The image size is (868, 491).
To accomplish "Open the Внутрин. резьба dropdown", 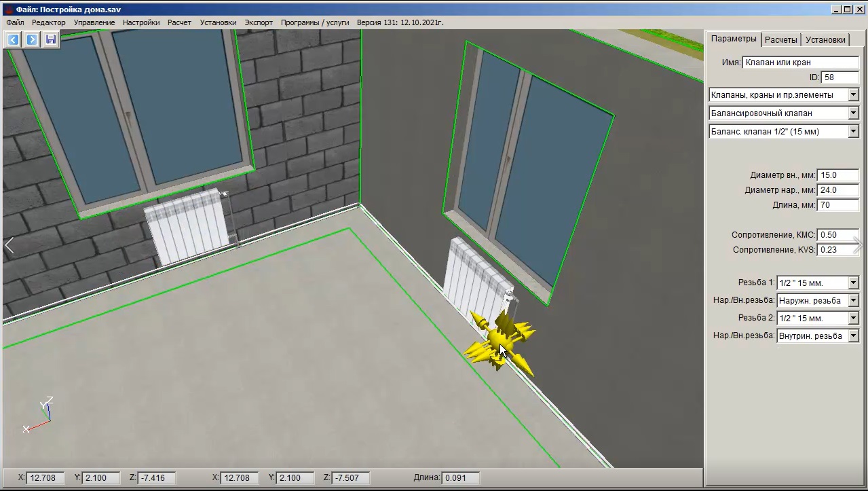I will pyautogui.click(x=854, y=336).
